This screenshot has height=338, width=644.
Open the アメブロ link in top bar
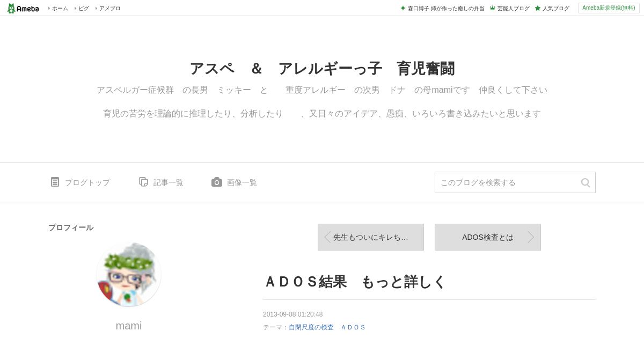110,9
